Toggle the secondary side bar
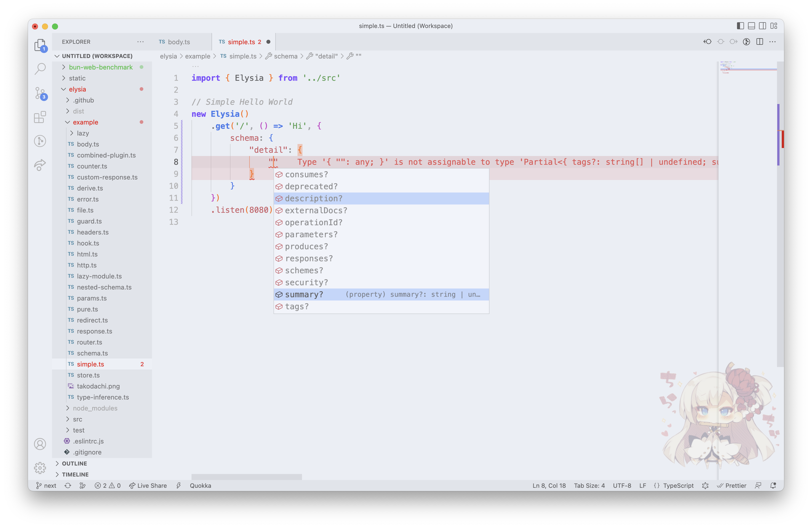Image resolution: width=812 pixels, height=528 pixels. [762, 25]
